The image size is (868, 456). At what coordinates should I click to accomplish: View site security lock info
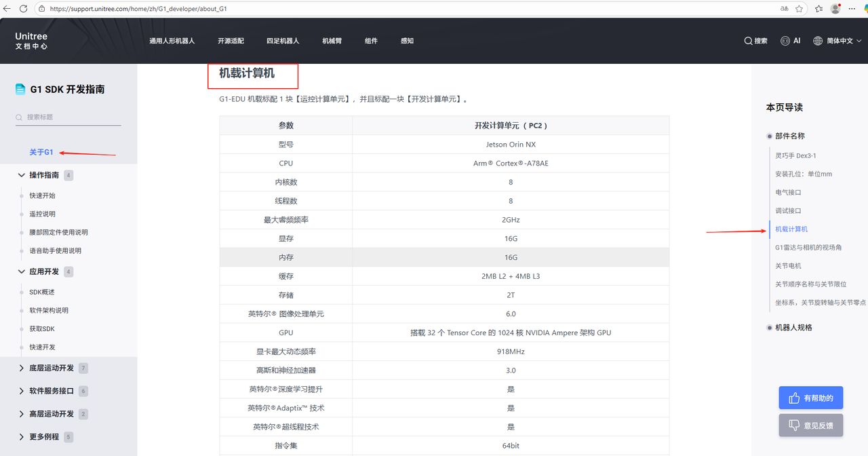(41, 9)
